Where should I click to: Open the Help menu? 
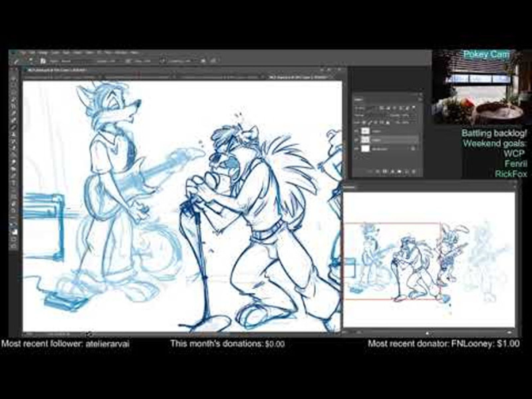(134, 53)
